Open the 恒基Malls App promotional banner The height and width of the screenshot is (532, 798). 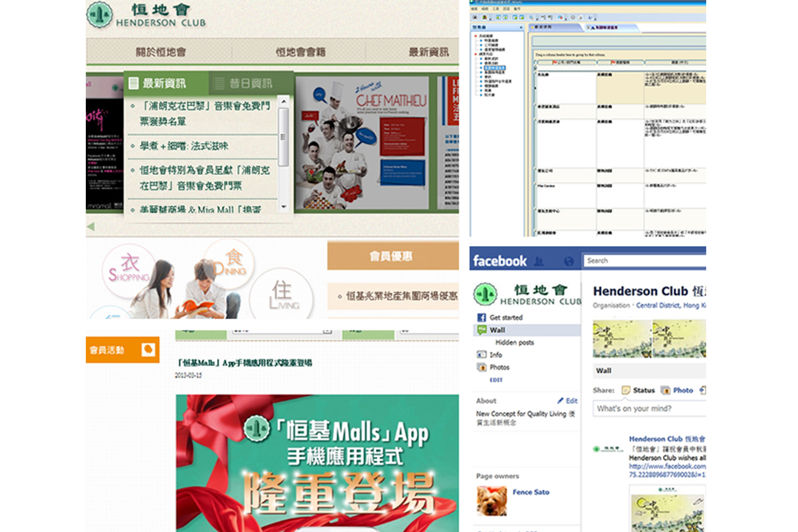[x=317, y=463]
